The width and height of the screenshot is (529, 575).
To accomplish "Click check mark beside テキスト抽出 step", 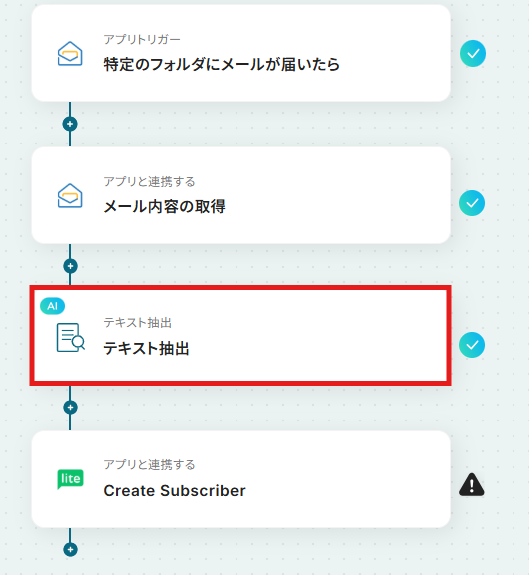I will point(472,345).
